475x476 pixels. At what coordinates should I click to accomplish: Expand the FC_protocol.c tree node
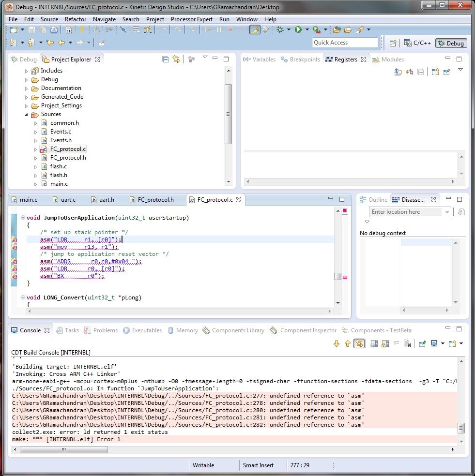pyautogui.click(x=35, y=149)
